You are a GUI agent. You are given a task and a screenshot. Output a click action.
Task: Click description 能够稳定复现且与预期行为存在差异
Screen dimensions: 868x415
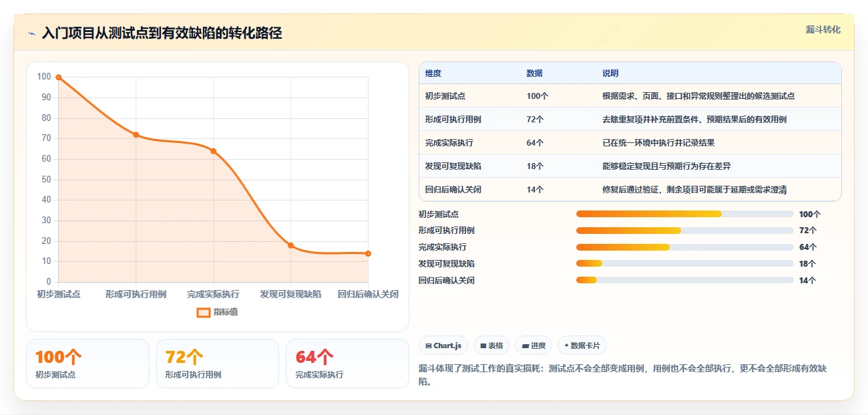pos(666,166)
